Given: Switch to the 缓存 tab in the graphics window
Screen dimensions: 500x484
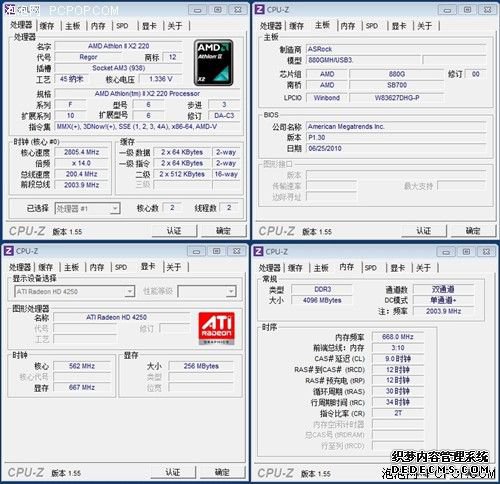Looking at the screenshot, I should tap(46, 267).
